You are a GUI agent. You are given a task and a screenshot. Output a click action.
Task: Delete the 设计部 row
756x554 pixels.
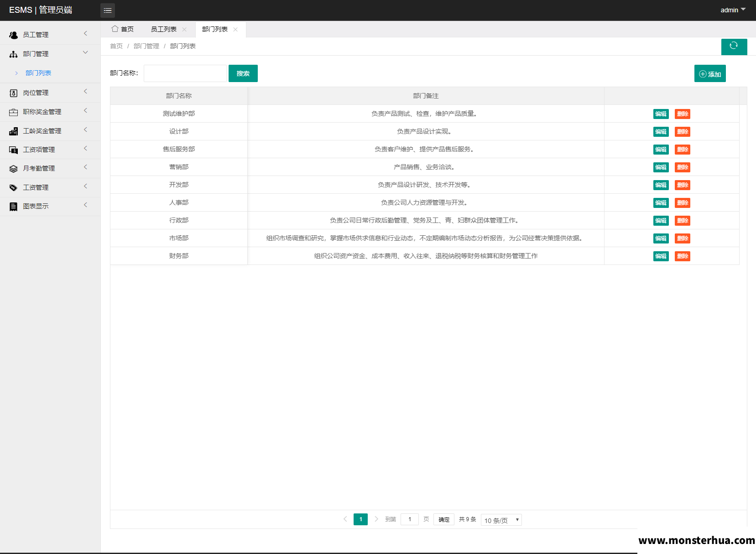click(x=683, y=132)
